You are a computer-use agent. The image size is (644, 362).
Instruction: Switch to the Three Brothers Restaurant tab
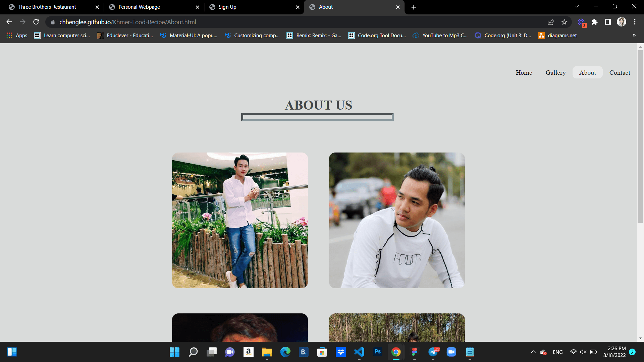pos(54,7)
